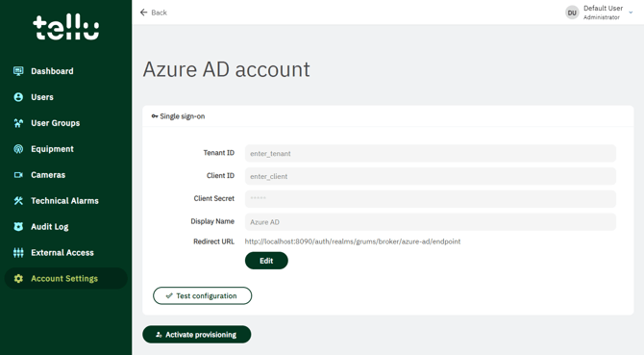Image resolution: width=644 pixels, height=355 pixels.
Task: Click the External Access sliders icon
Action: click(18, 252)
